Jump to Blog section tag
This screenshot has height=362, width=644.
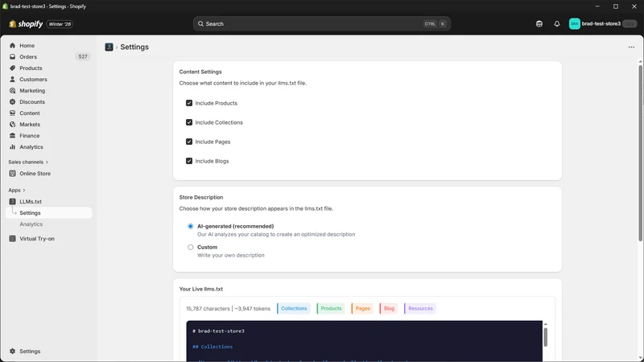pos(389,308)
